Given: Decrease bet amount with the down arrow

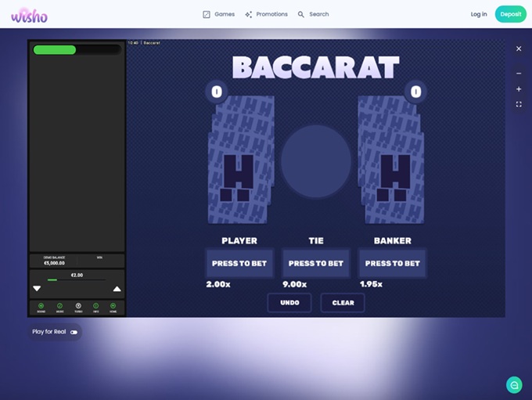Looking at the screenshot, I should pos(37,289).
